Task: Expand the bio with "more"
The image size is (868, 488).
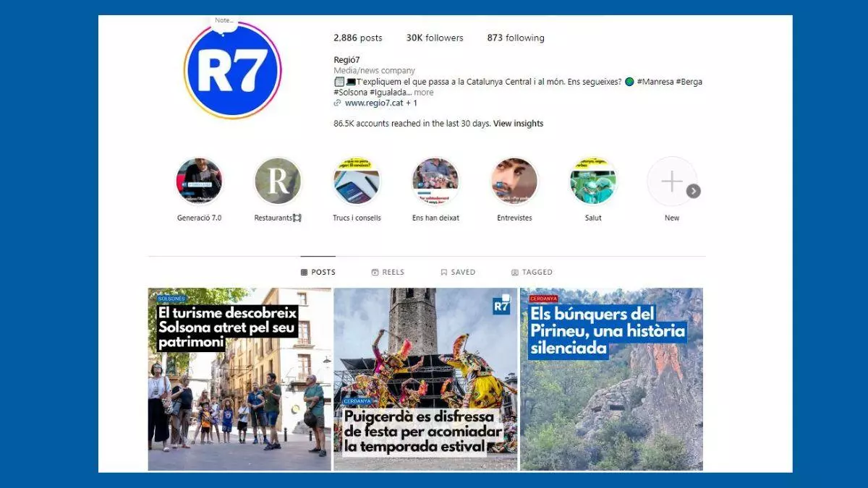Action: point(424,93)
